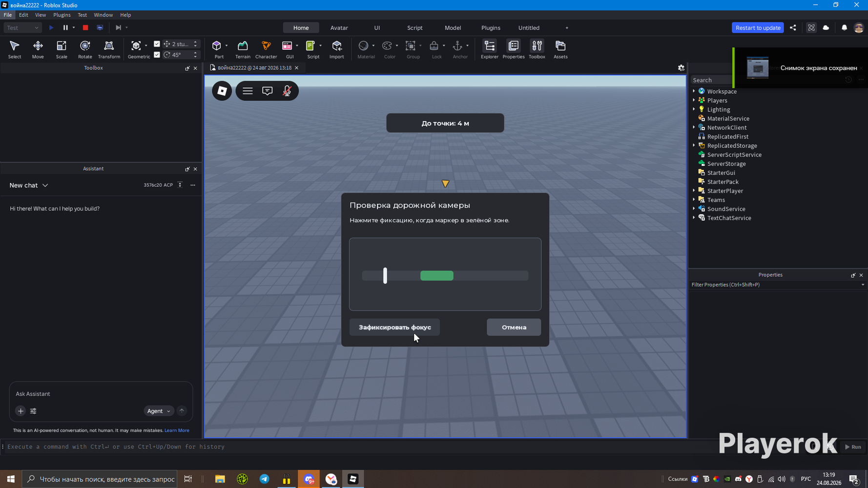The image size is (868, 488).
Task: Open the Terrain editor
Action: click(x=243, y=49)
